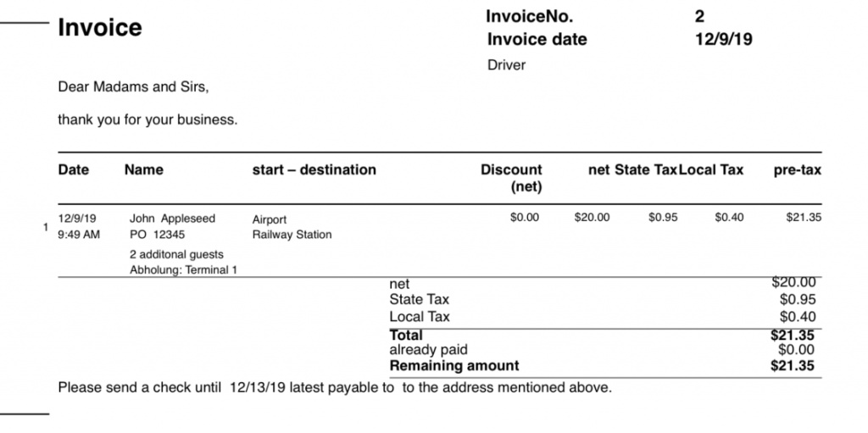Click the Name column header

[x=143, y=169]
